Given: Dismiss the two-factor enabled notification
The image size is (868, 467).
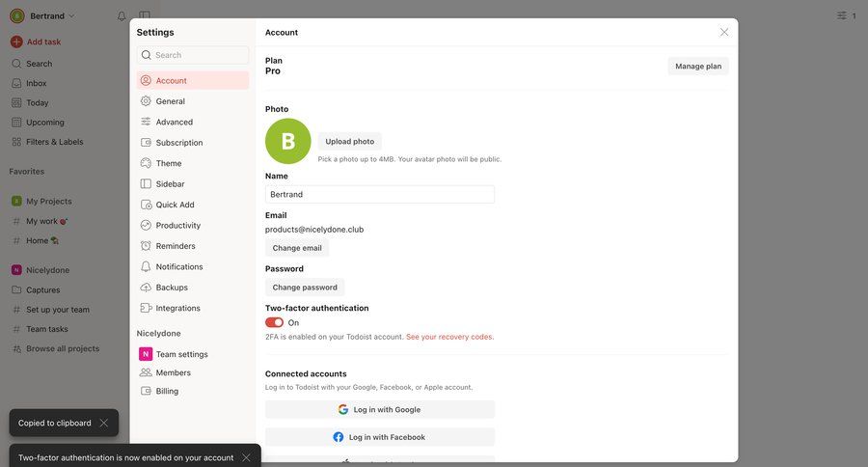Looking at the screenshot, I should [246, 457].
